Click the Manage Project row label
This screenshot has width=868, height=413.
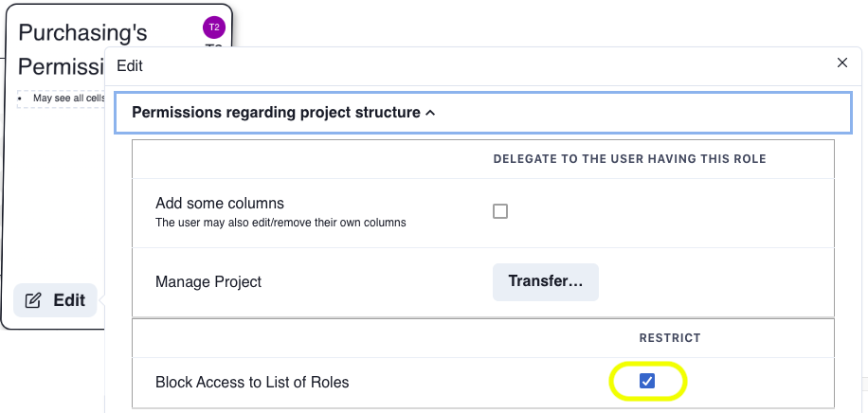208,281
